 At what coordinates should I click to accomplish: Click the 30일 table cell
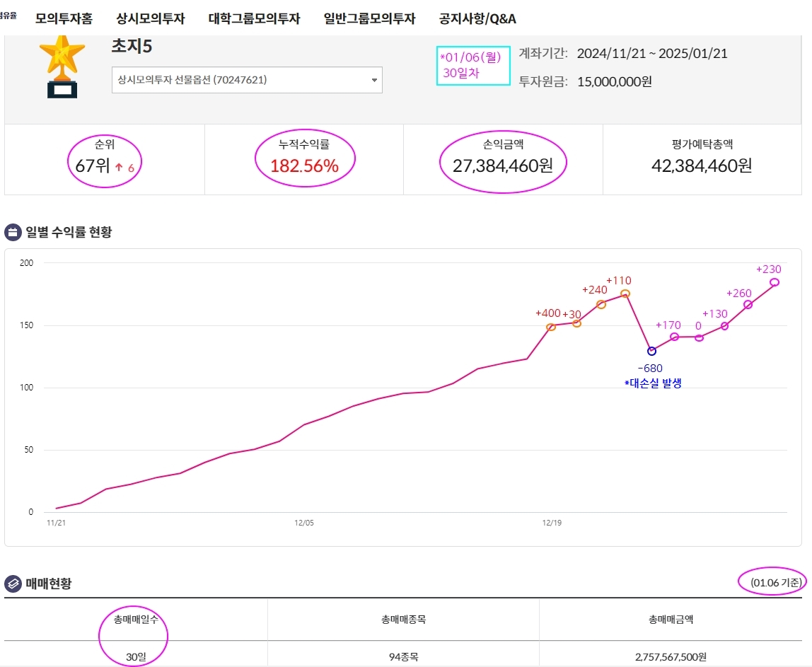[x=136, y=656]
